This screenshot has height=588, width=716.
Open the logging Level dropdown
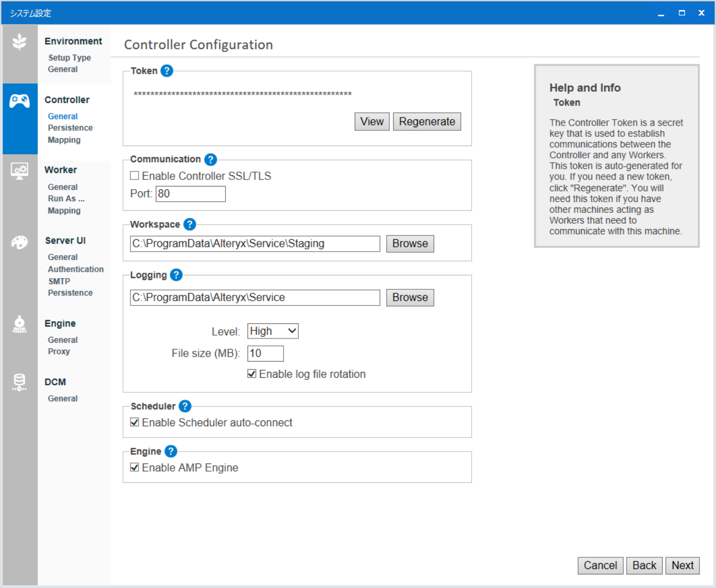click(x=272, y=331)
